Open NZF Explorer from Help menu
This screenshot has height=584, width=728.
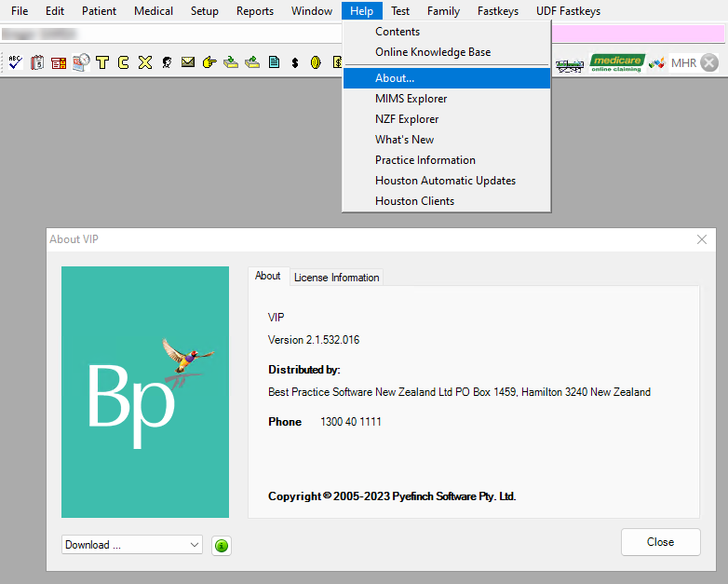[447, 119]
